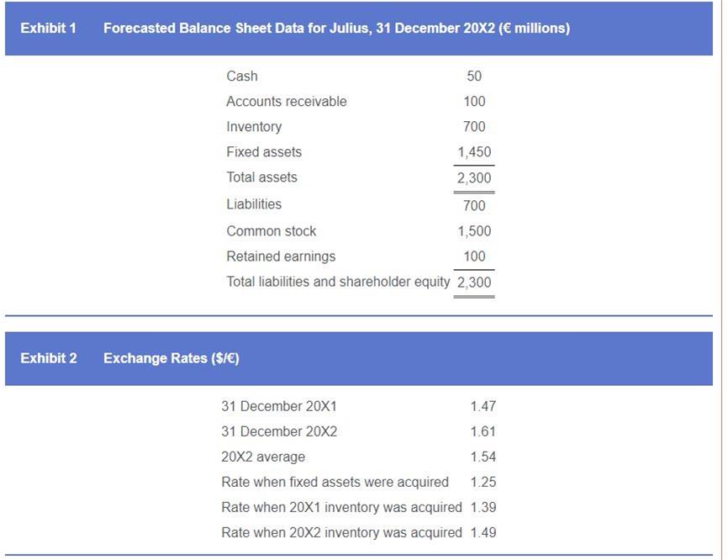The width and height of the screenshot is (728, 560).
Task: Click the Cash value 50
Action: click(x=474, y=76)
